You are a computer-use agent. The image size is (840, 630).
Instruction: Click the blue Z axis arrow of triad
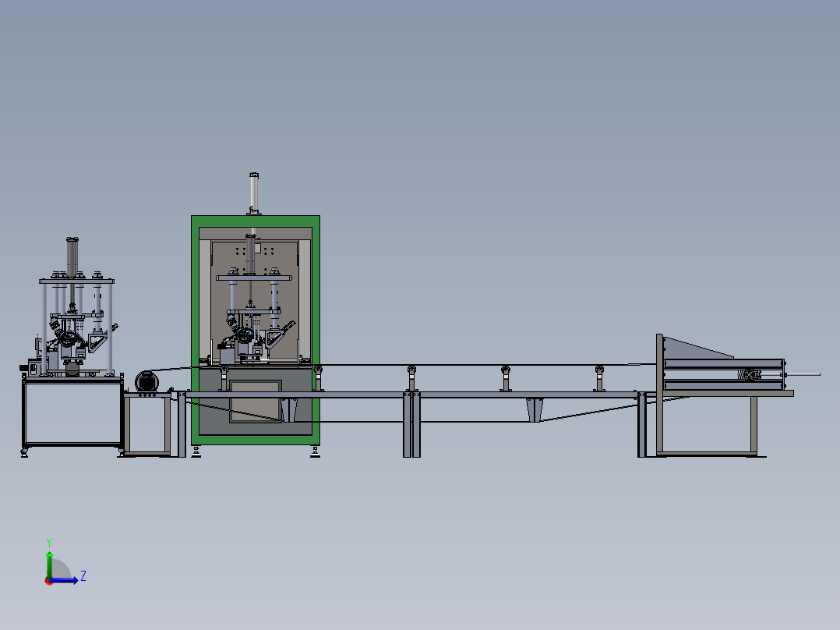click(x=65, y=580)
